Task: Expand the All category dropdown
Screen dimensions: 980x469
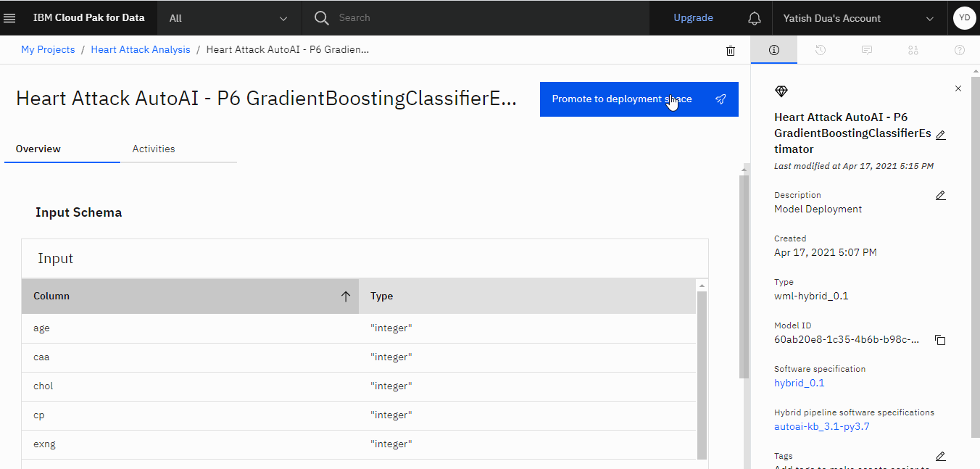Action: (x=229, y=18)
